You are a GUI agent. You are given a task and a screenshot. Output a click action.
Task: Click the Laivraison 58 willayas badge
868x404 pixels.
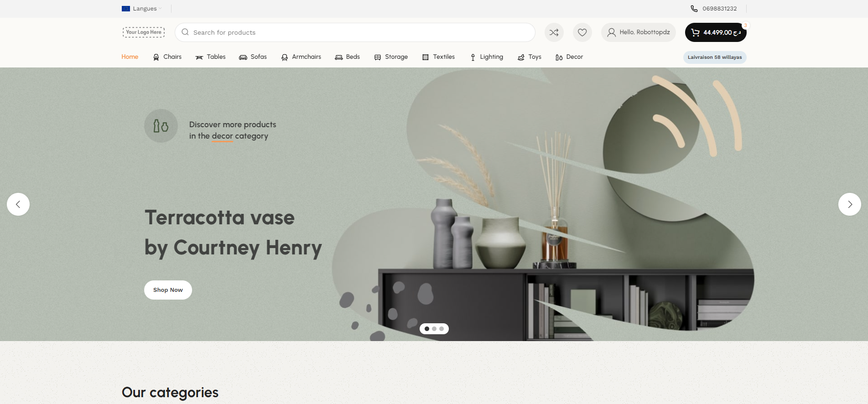point(714,57)
